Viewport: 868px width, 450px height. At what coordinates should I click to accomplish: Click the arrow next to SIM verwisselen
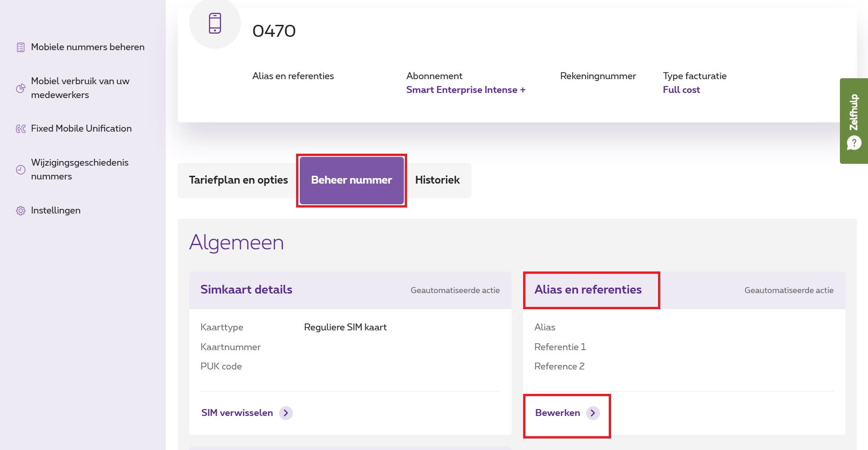tap(286, 413)
